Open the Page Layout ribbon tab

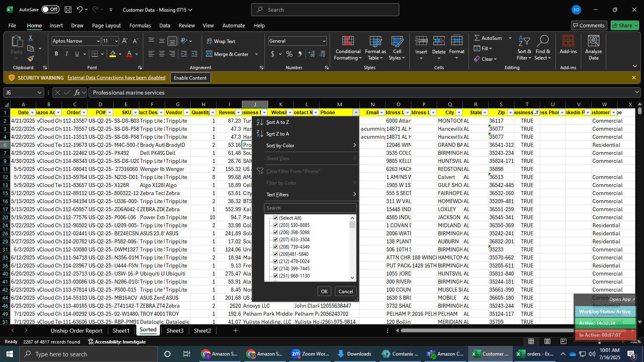coord(106,25)
